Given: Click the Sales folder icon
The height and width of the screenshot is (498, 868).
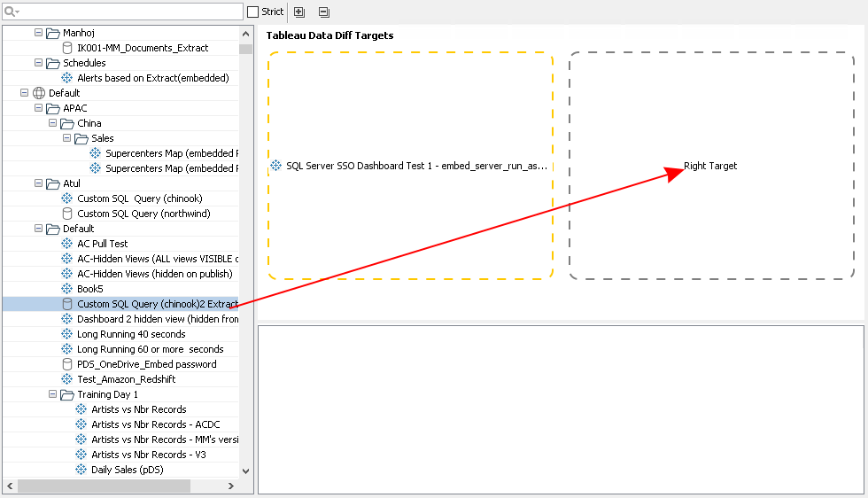Looking at the screenshot, I should 81,138.
